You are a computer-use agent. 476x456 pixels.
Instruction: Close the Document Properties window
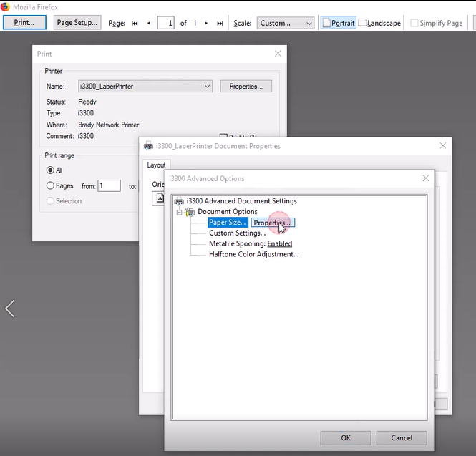pos(443,146)
